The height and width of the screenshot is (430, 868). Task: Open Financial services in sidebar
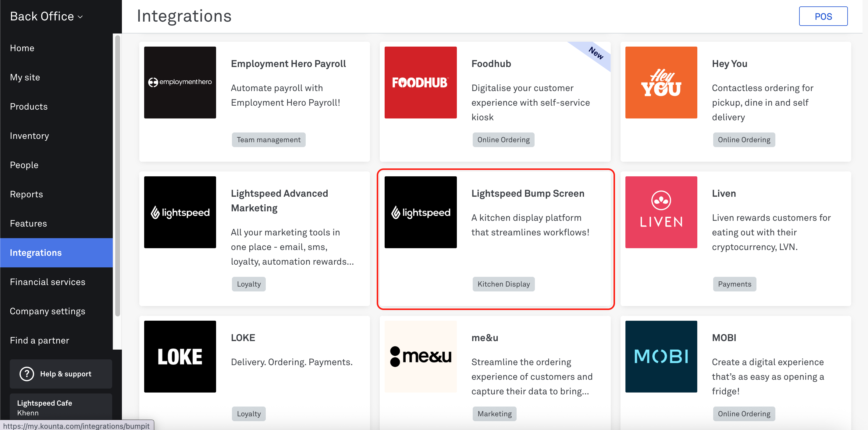(56, 282)
